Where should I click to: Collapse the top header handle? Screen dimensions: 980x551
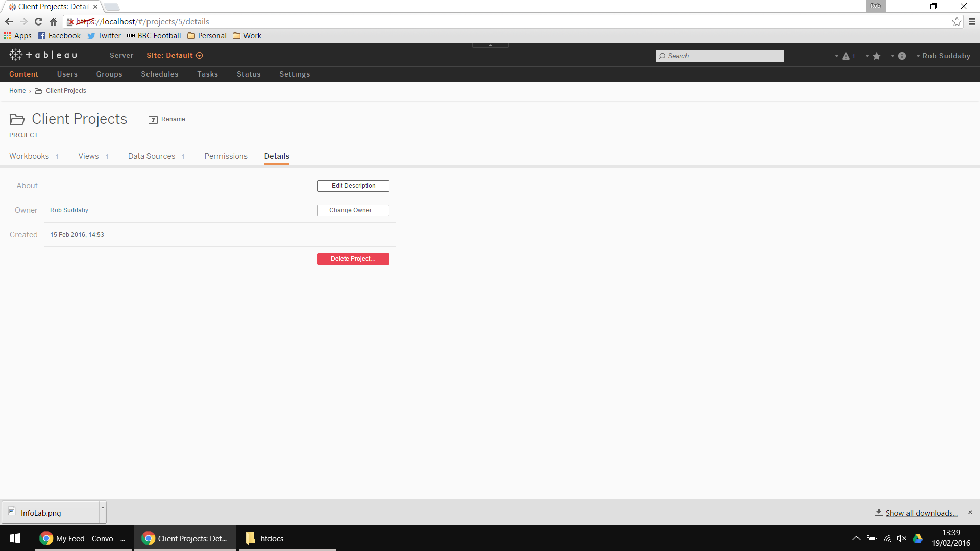point(490,45)
